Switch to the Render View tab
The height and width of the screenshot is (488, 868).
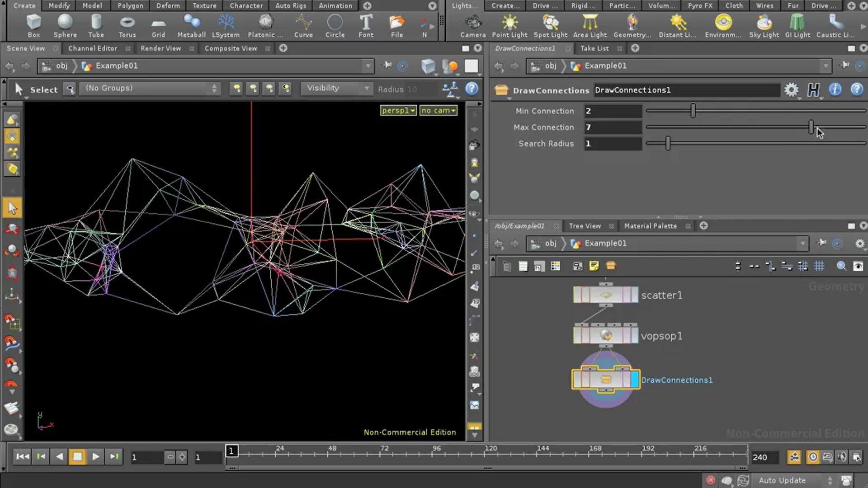(x=160, y=48)
